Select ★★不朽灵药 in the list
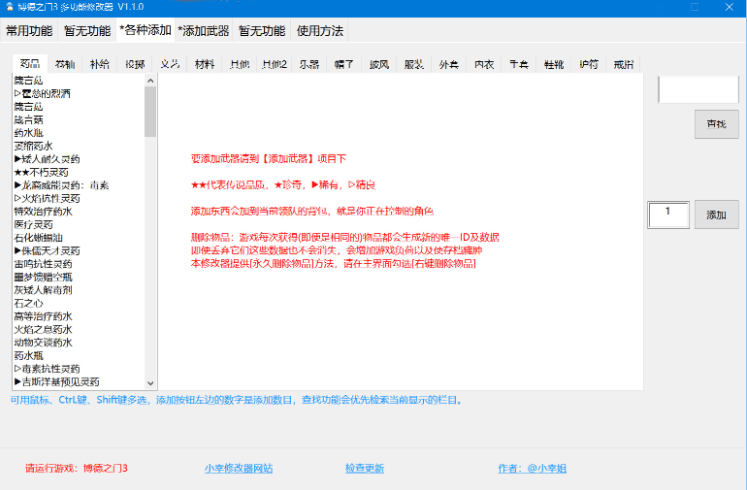Viewport: 747px width, 490px height. [79, 172]
